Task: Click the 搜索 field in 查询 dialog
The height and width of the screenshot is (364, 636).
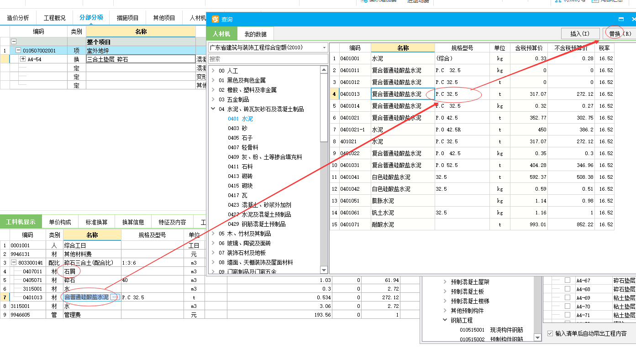Action: [268, 59]
